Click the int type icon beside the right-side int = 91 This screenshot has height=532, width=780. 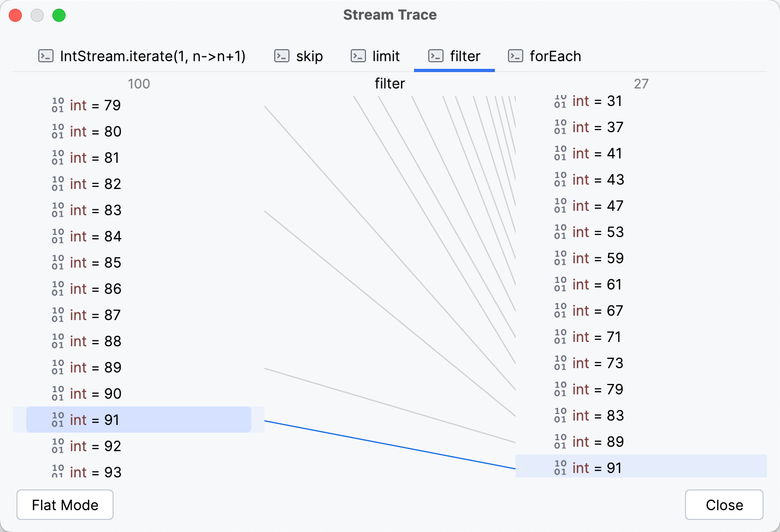560,468
